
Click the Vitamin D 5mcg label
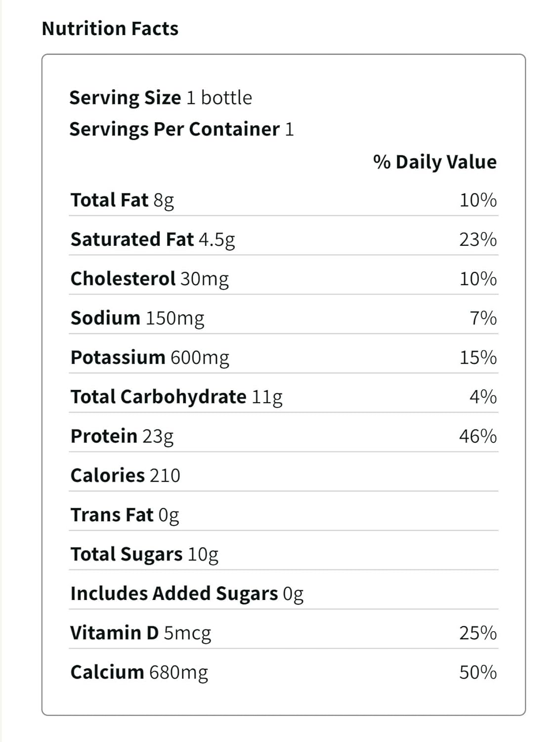[140, 633]
